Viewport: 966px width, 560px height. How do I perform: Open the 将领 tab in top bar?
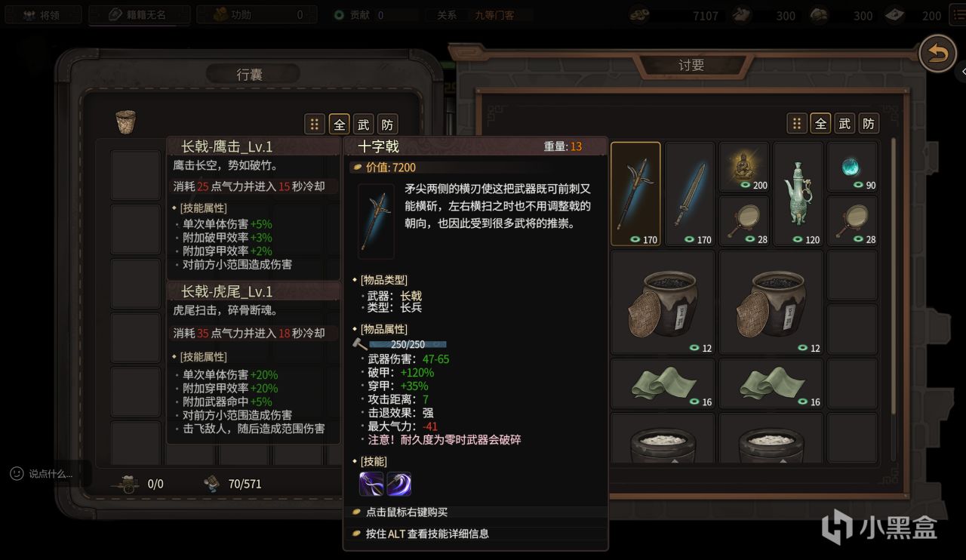point(42,14)
